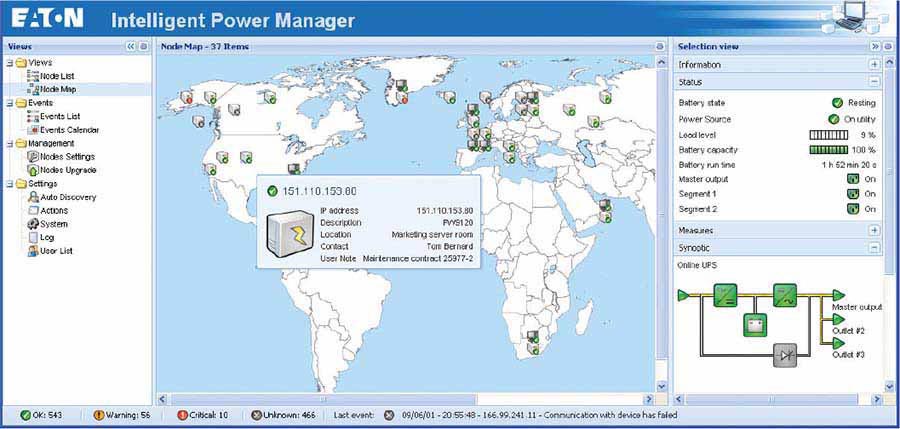Image resolution: width=900 pixels, height=429 pixels.
Task: Click the Master output status icon
Action: (x=853, y=179)
